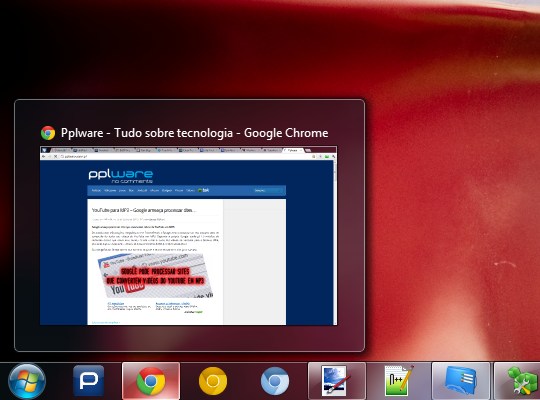Open the Windows Start orb
Screen dimensions: 540x400
[27, 381]
